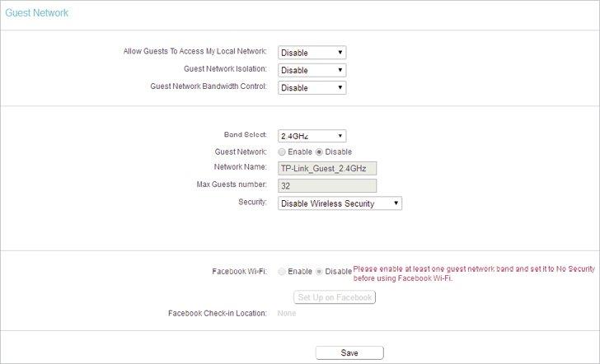600x364 pixels.
Task: Click the Facebook Check-in Location None value
Action: (x=287, y=314)
